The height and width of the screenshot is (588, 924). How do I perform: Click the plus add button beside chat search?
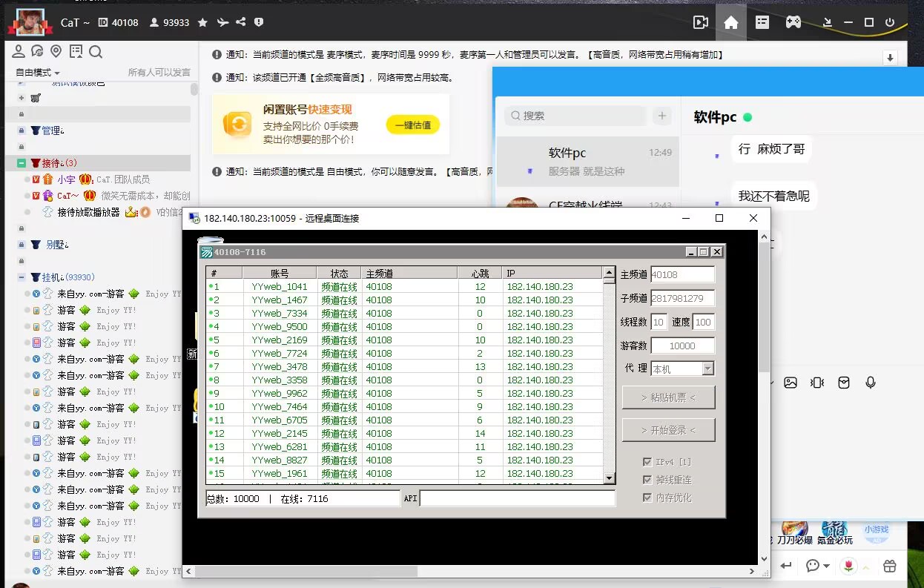(x=662, y=116)
